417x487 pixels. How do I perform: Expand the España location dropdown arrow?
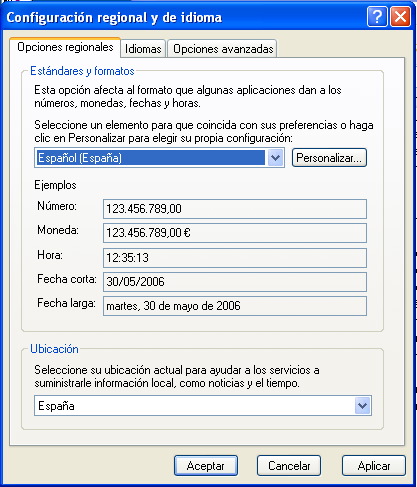[362, 406]
